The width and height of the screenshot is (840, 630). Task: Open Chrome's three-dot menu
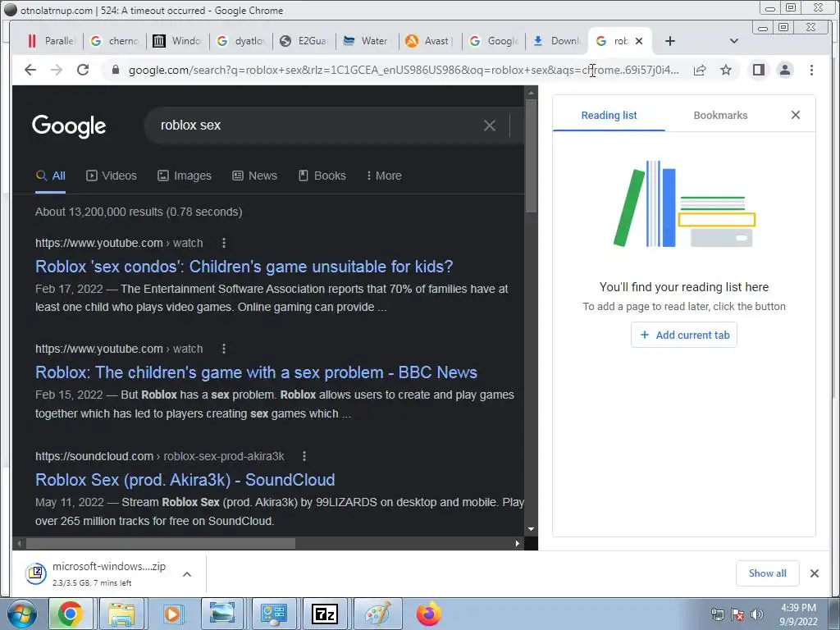tap(811, 70)
